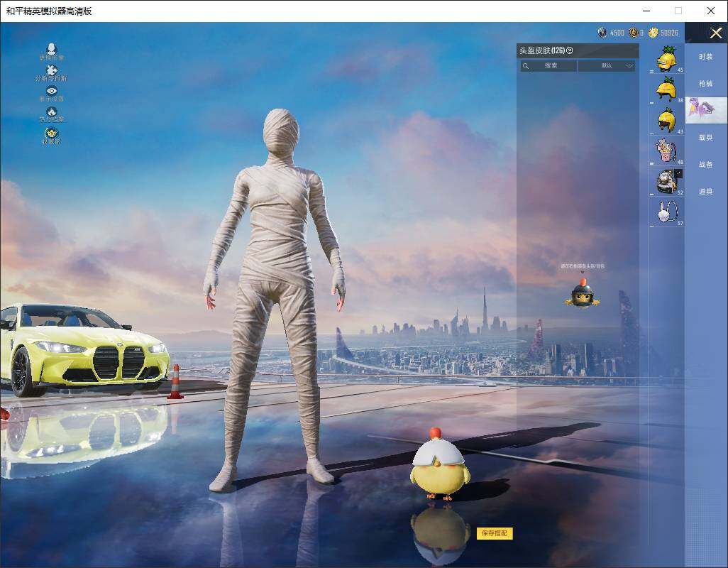Click the magnifier icon in the search box

(x=526, y=66)
